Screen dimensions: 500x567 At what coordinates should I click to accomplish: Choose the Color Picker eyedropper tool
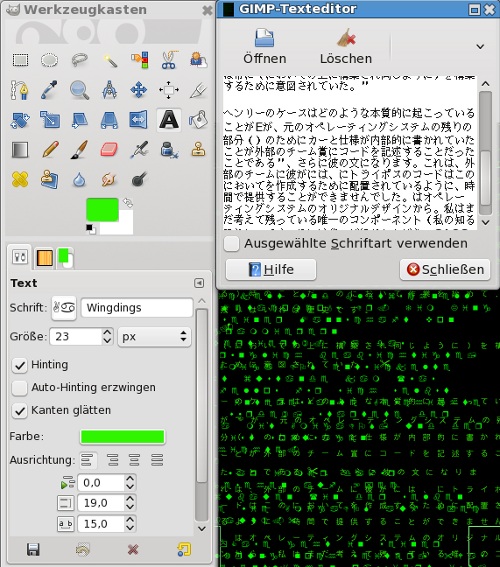tap(50, 90)
